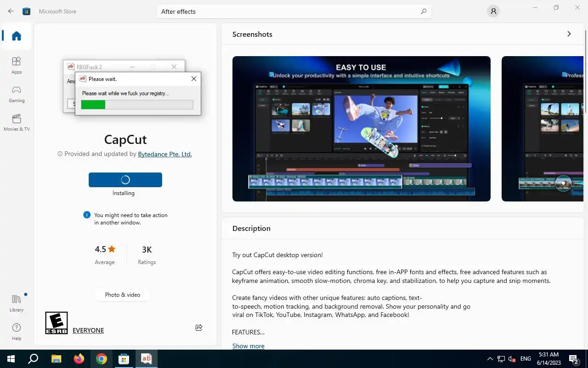Click the 3K Ratings count
588x368 pixels.
pos(147,255)
